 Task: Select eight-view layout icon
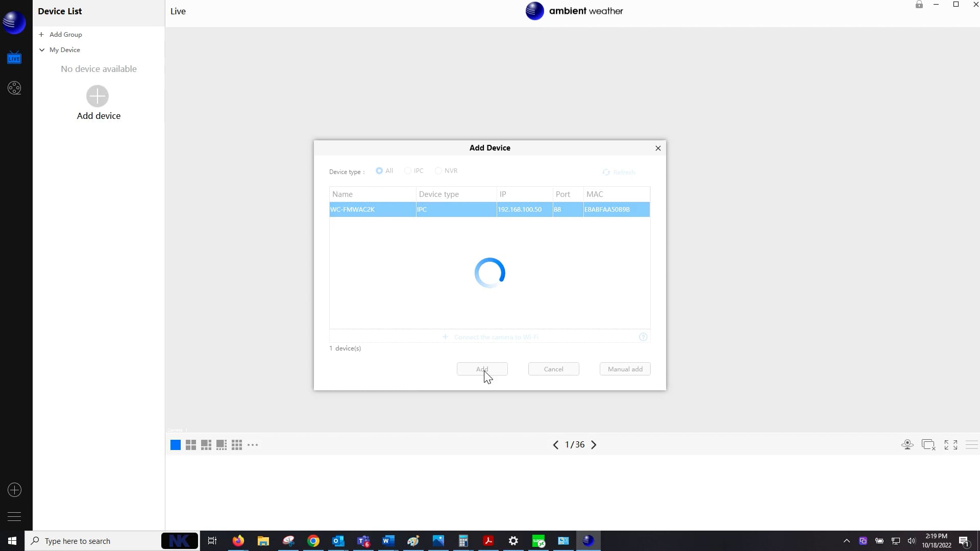click(x=222, y=445)
